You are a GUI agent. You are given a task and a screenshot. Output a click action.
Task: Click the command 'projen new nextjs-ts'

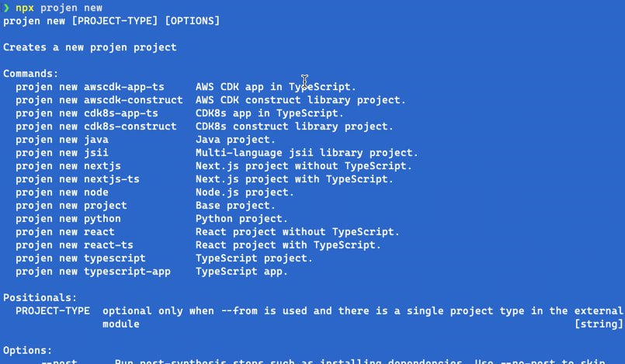point(78,179)
